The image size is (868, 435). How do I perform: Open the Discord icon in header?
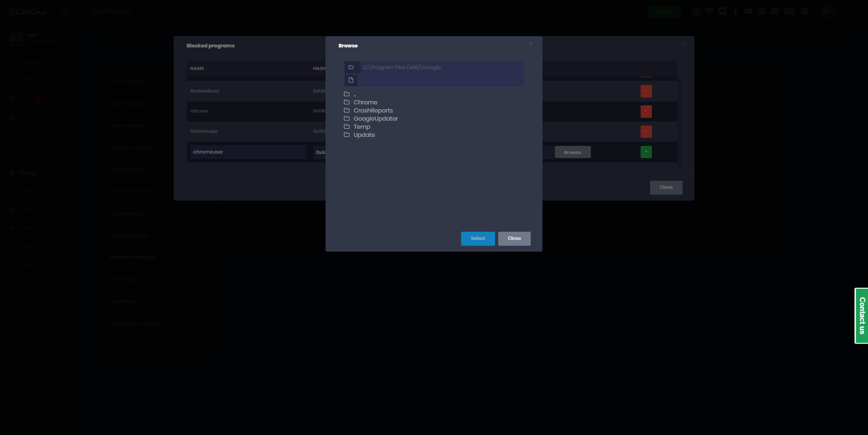point(722,11)
